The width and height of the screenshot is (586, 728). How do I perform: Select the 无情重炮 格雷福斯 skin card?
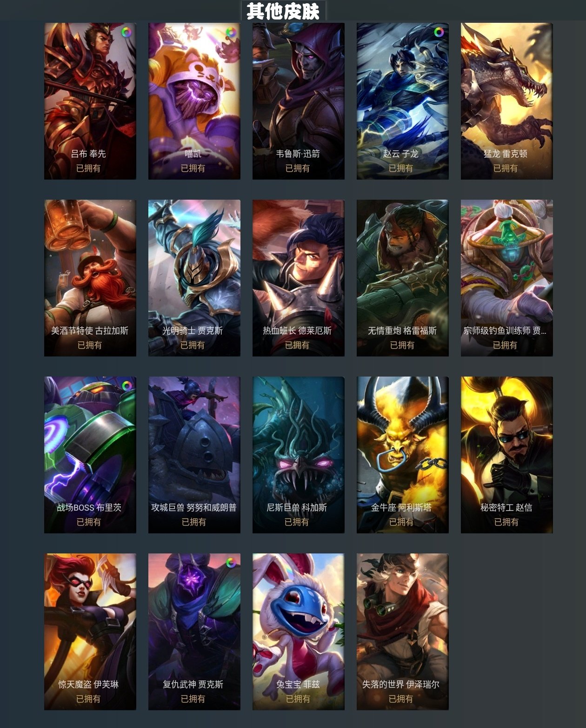(x=403, y=278)
